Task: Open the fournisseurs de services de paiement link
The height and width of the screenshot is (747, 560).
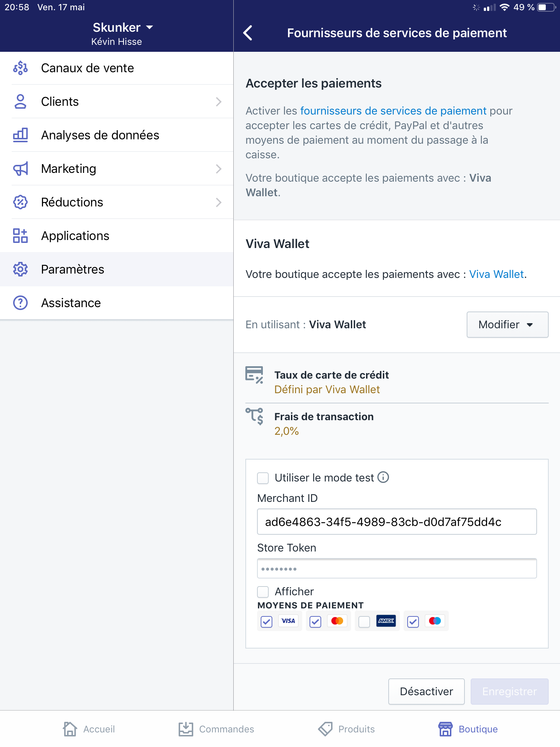Action: coord(393,111)
